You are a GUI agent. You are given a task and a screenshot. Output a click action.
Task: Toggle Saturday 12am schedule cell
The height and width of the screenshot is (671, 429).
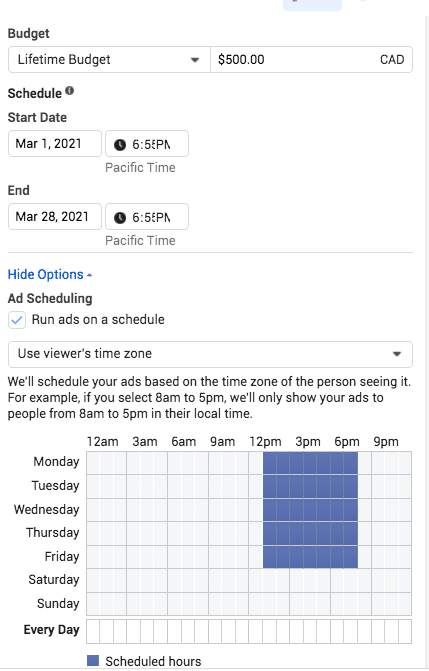[93, 581]
